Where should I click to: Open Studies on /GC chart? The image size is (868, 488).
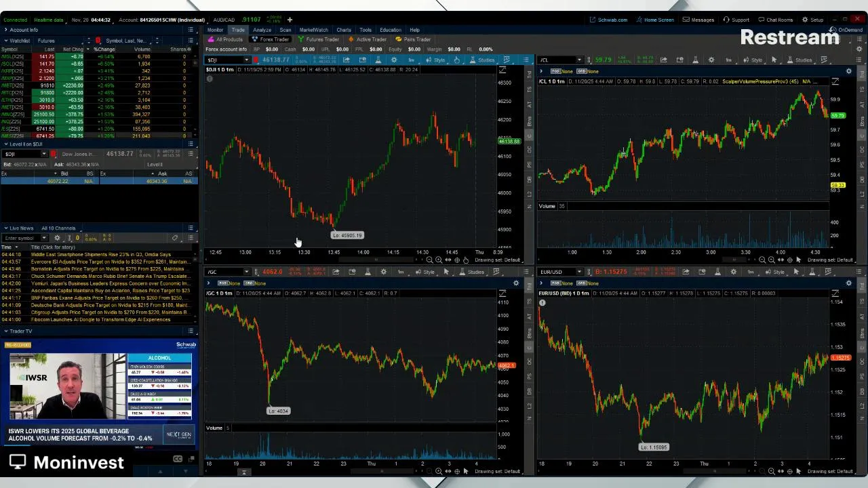pyautogui.click(x=473, y=272)
